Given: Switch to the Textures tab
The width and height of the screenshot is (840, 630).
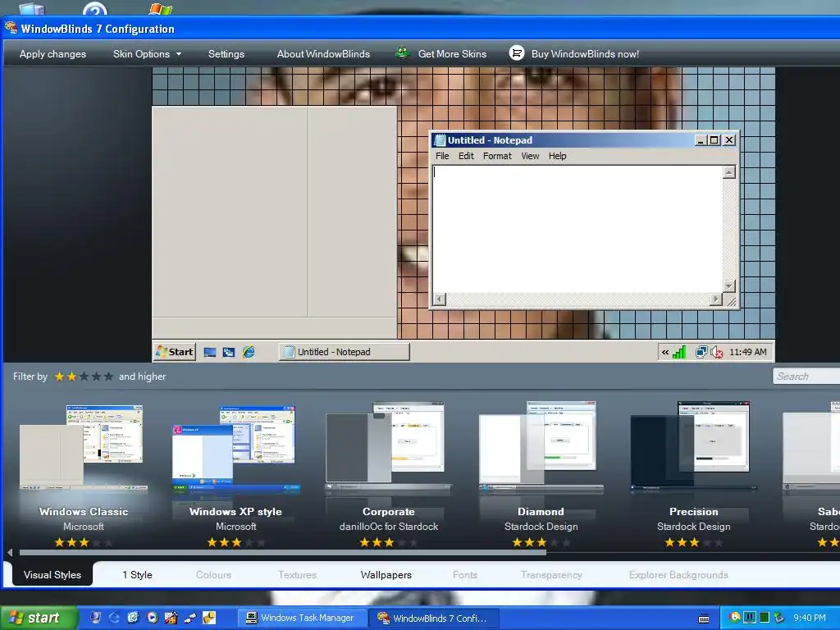Looking at the screenshot, I should tap(297, 575).
